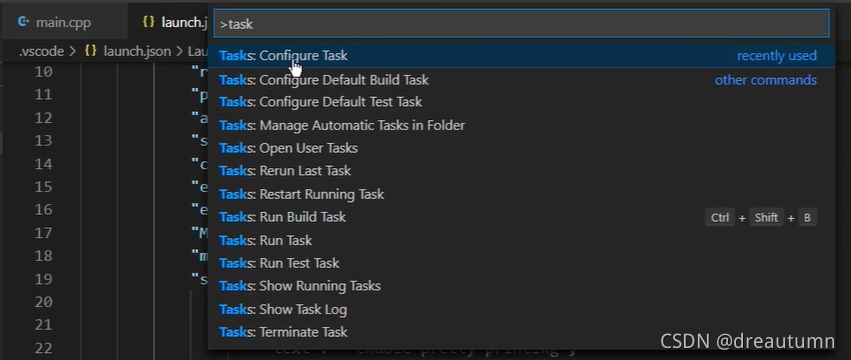Choose Tasks: Manage Automatic Tasks in Folder
Viewport: 851px width, 360px height.
(x=521, y=125)
